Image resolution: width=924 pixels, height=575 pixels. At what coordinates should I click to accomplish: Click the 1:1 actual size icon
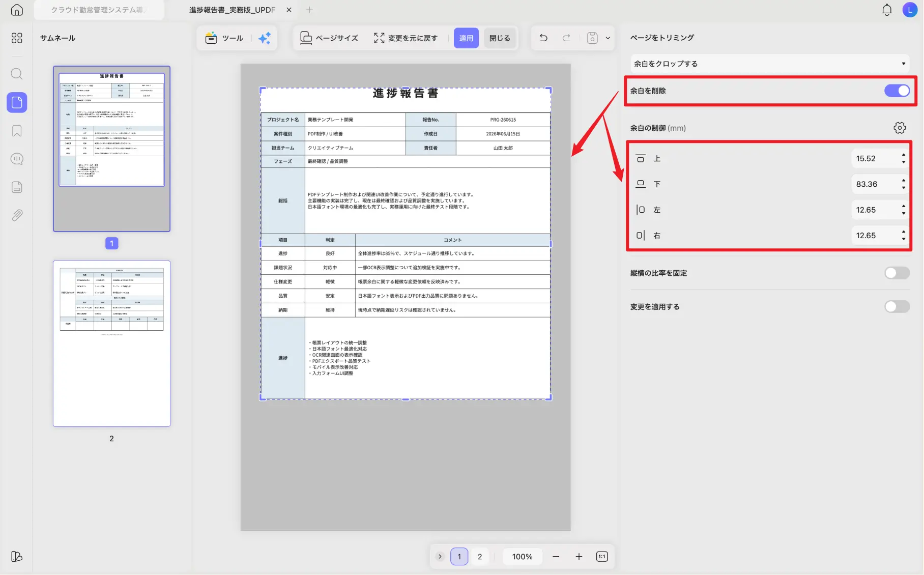point(602,557)
